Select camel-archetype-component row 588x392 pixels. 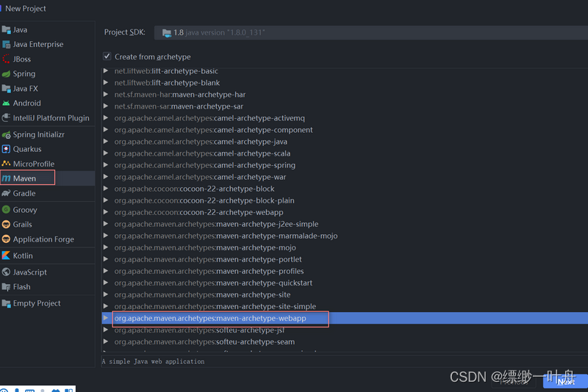345,130
